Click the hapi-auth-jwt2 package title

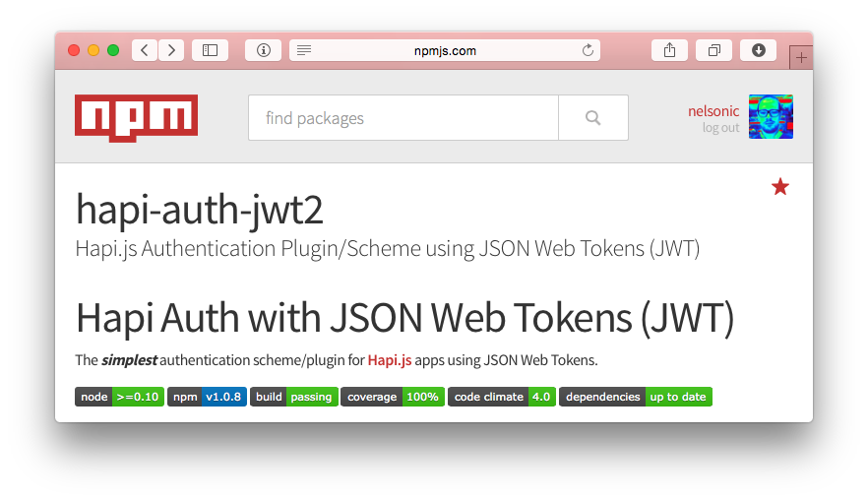pyautogui.click(x=199, y=210)
